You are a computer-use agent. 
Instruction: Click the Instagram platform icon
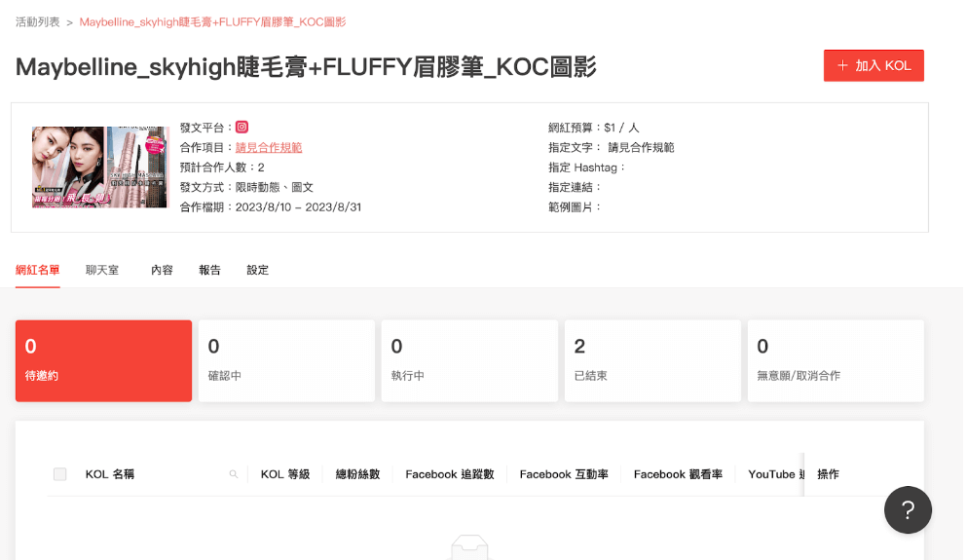pyautogui.click(x=242, y=127)
